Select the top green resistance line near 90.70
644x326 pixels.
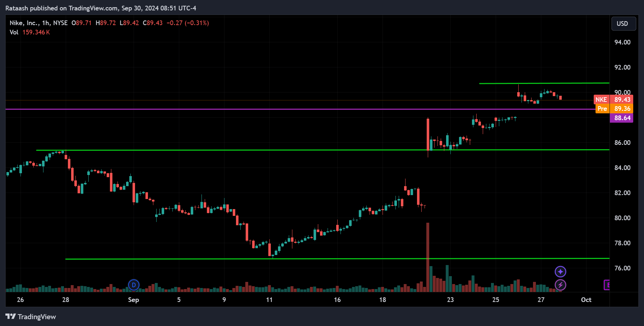(544, 83)
